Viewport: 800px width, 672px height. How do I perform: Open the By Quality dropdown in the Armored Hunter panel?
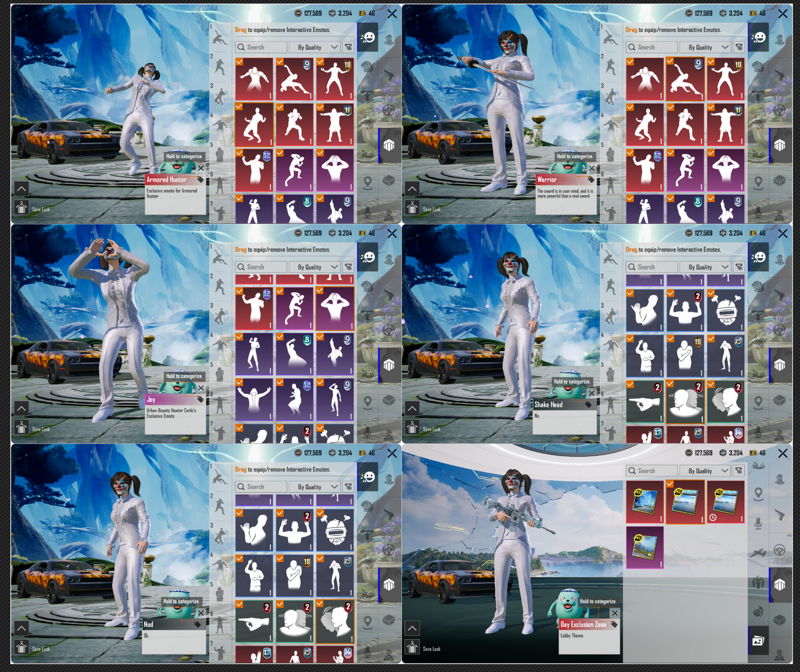click(315, 47)
